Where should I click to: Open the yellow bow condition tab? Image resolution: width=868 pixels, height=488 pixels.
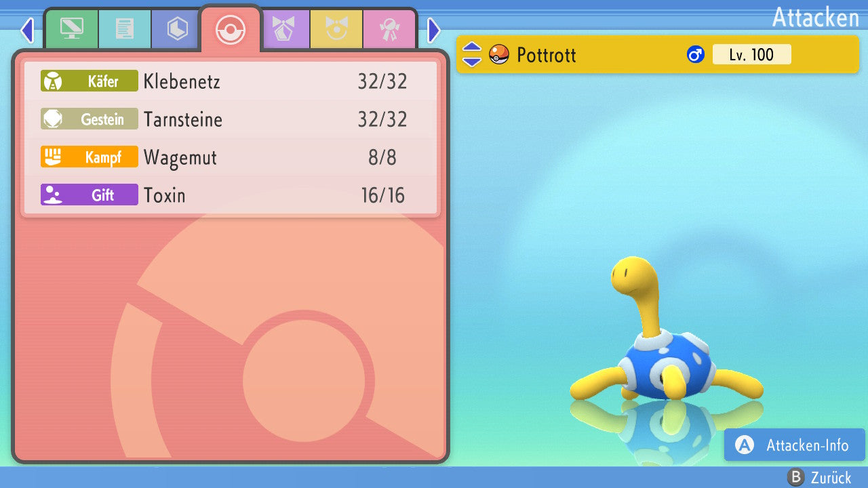click(x=336, y=28)
